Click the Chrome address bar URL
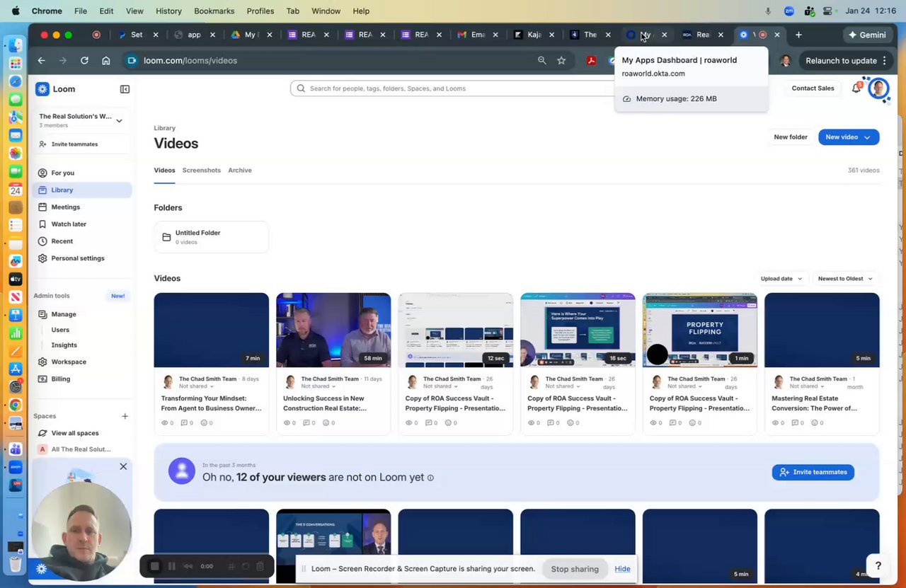 [x=190, y=61]
